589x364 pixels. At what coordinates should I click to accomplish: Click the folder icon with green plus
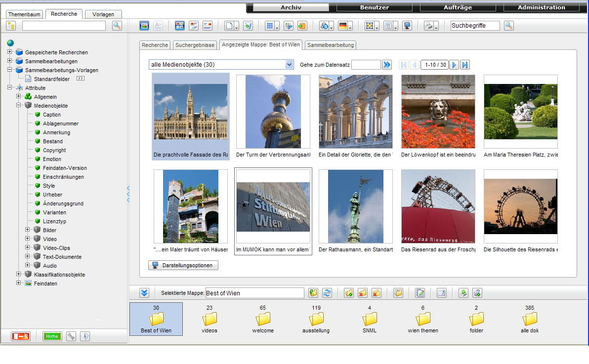click(x=349, y=293)
